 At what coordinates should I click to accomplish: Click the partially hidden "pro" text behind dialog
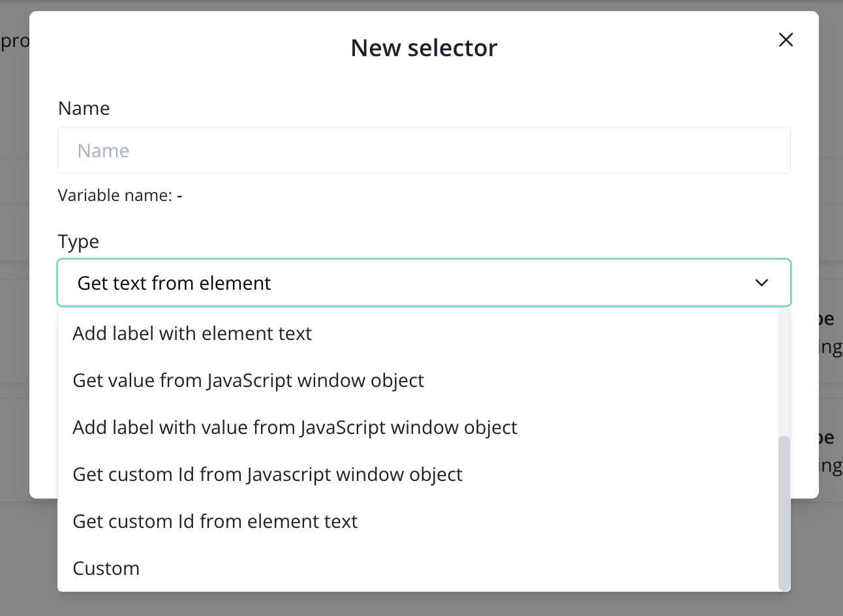tap(14, 41)
